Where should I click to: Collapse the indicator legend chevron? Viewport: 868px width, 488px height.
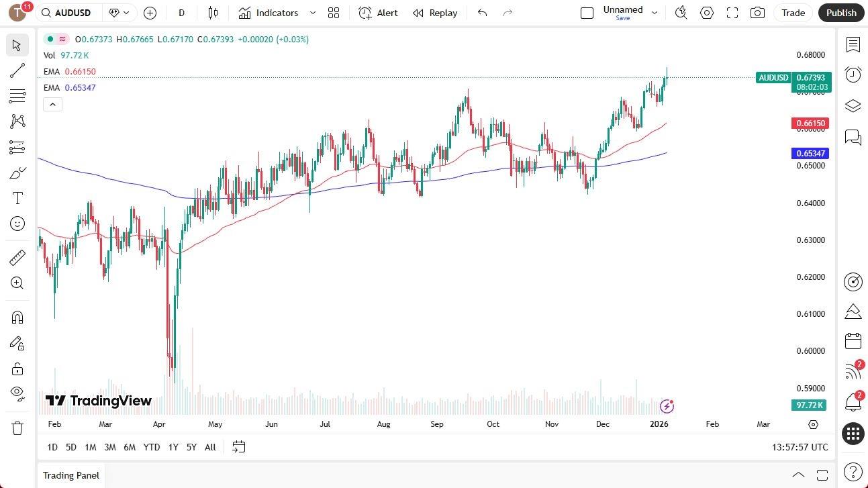53,104
